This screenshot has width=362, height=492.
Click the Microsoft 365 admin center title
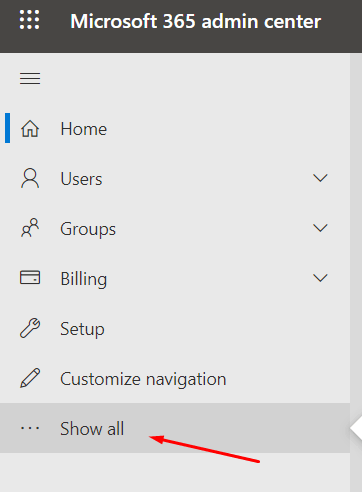tap(196, 21)
